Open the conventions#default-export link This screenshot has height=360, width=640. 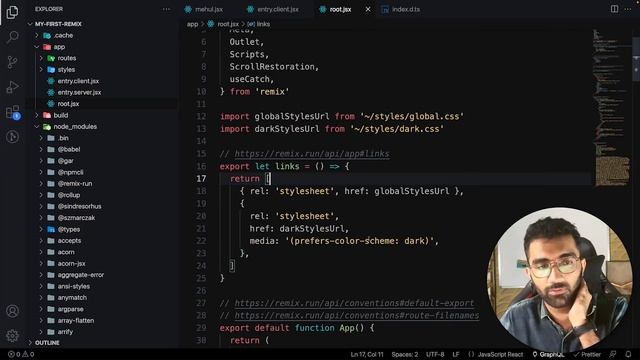354,303
